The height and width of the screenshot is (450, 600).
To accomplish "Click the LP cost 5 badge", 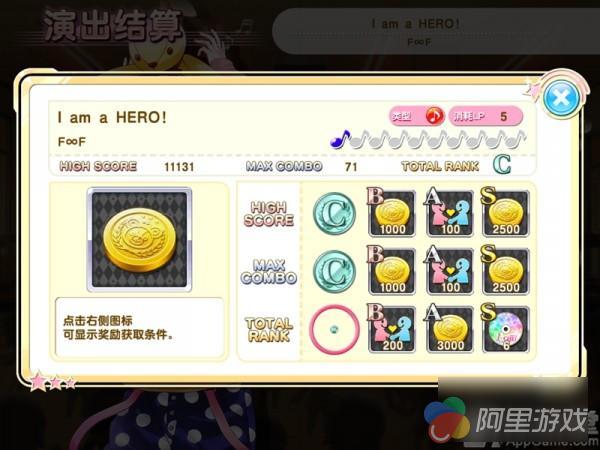I will pos(486,116).
